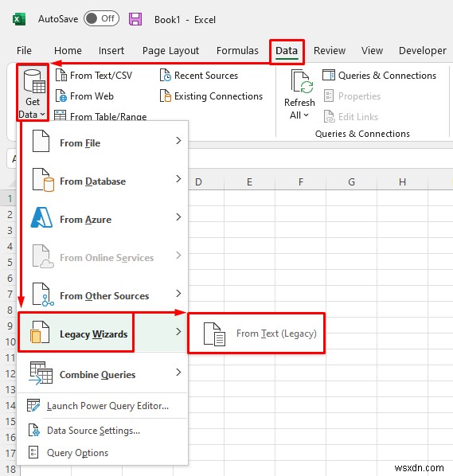Expand the From File submenu chevron
Viewport: 453px width, 476px height.
pyautogui.click(x=178, y=141)
